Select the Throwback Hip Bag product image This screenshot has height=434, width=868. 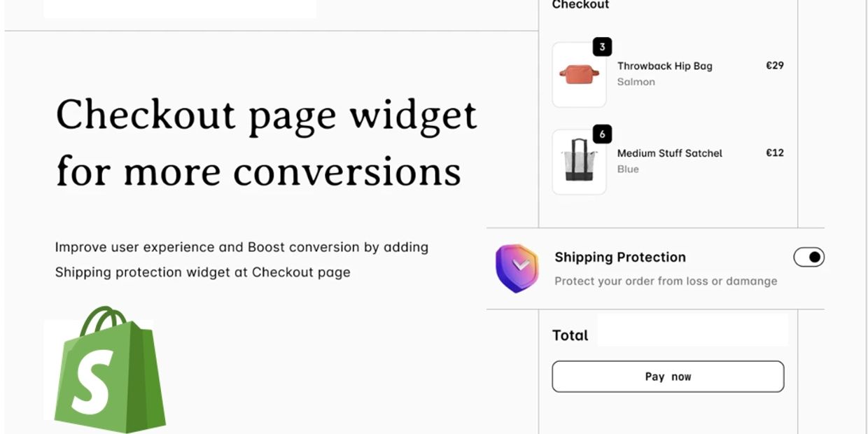579,75
